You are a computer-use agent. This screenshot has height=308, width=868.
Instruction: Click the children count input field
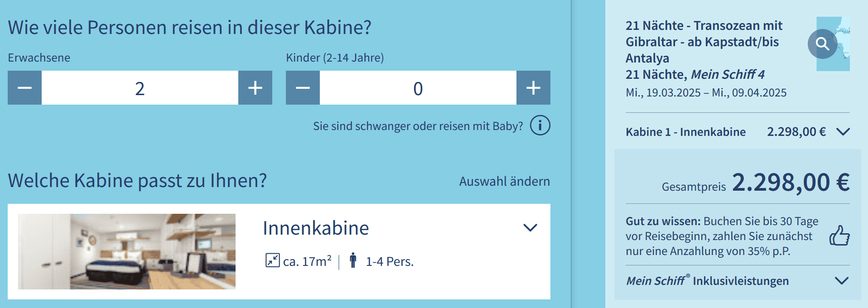click(418, 88)
